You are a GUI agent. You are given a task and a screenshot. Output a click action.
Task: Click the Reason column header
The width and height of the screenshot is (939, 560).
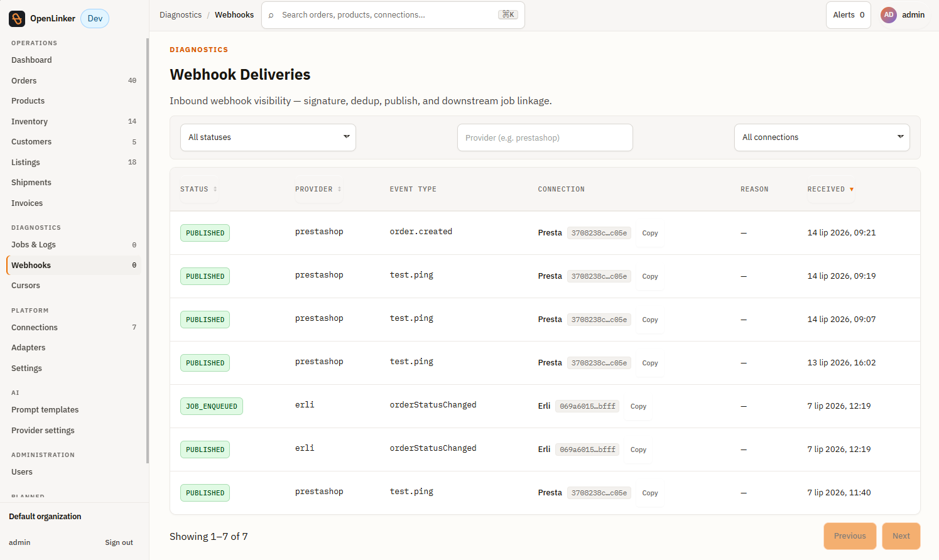click(754, 189)
